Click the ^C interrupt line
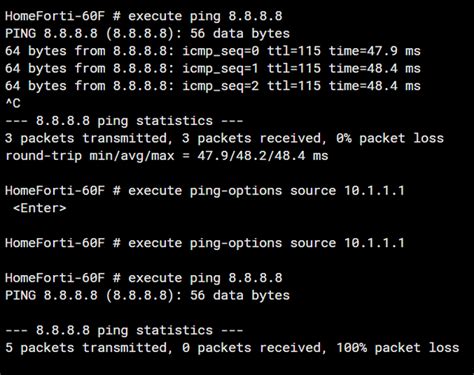474x375 pixels. (13, 103)
